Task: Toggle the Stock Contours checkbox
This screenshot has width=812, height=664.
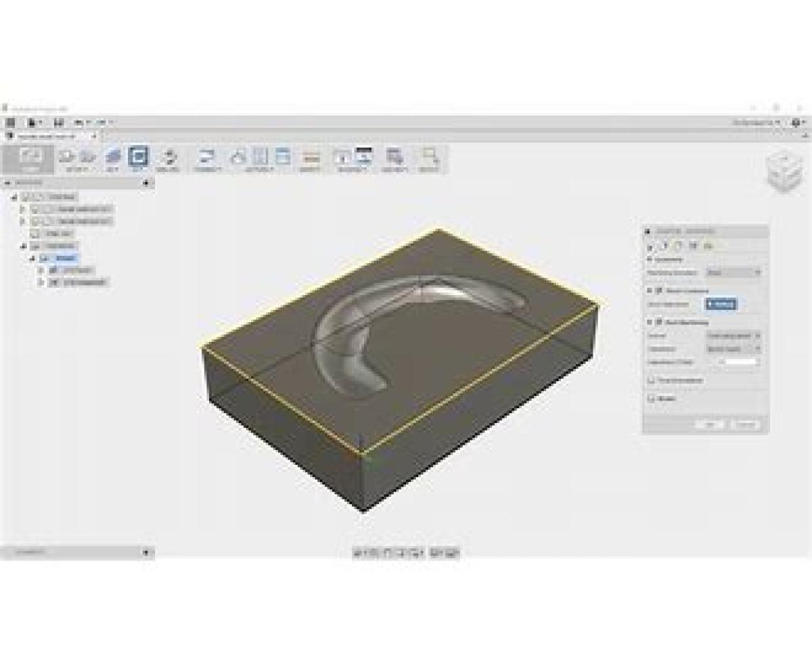Action: click(658, 290)
